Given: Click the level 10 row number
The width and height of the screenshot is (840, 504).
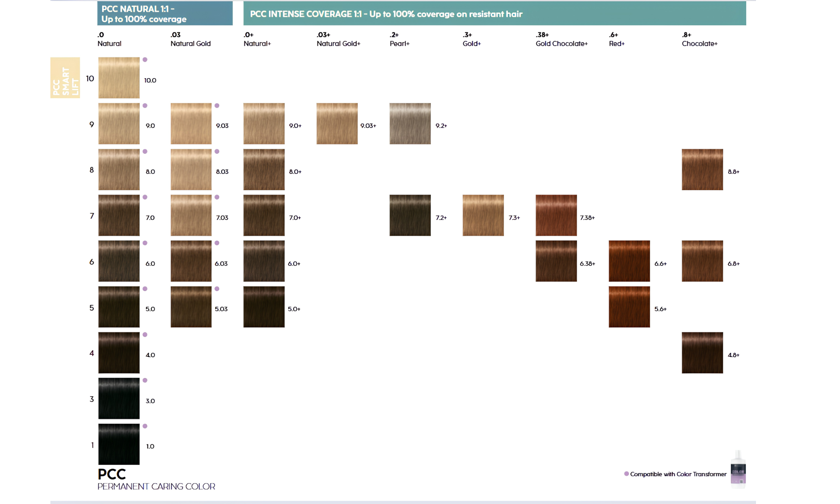Looking at the screenshot, I should coord(90,79).
